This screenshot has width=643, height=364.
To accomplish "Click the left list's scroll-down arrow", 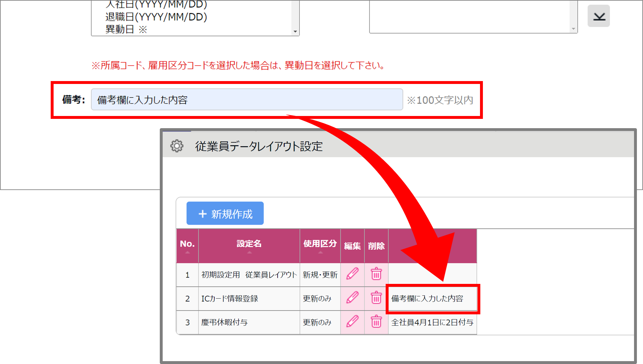I will point(295,31).
